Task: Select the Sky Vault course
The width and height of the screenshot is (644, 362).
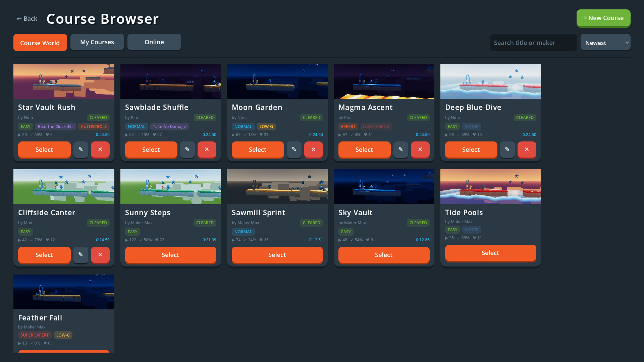Action: coord(384,255)
